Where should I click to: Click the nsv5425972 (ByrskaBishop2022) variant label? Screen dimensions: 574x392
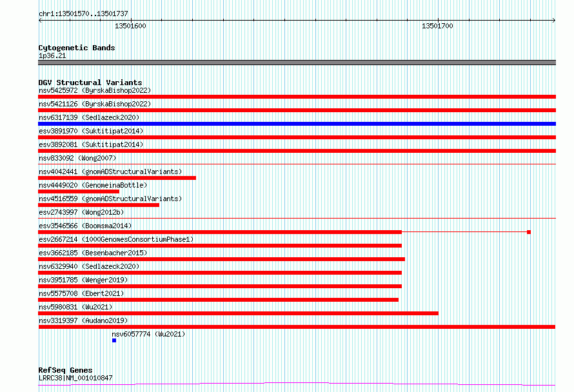[95, 90]
